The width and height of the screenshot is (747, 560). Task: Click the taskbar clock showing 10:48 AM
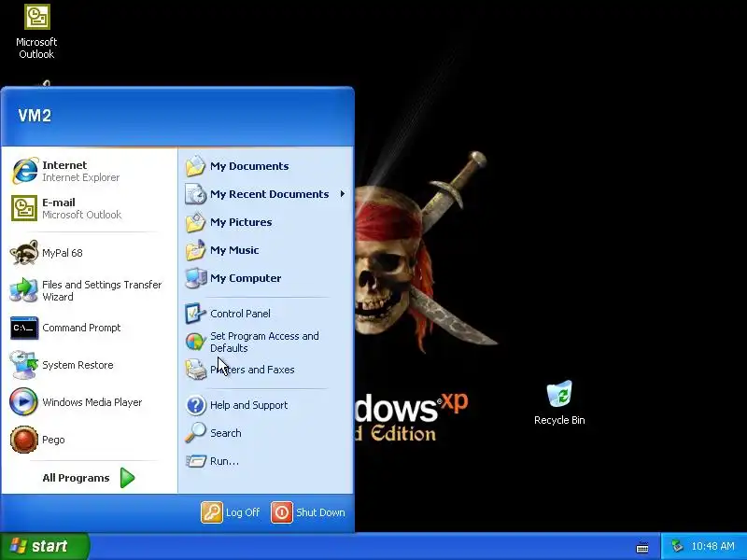pyautogui.click(x=712, y=546)
